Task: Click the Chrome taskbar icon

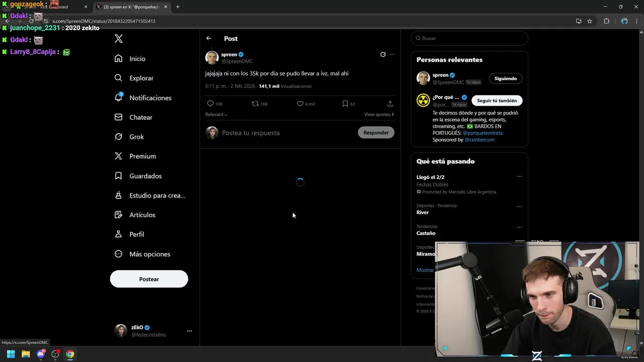Action: pyautogui.click(x=70, y=354)
